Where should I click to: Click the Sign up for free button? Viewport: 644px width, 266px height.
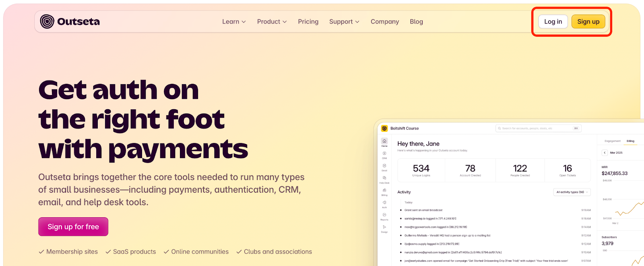pos(73,227)
